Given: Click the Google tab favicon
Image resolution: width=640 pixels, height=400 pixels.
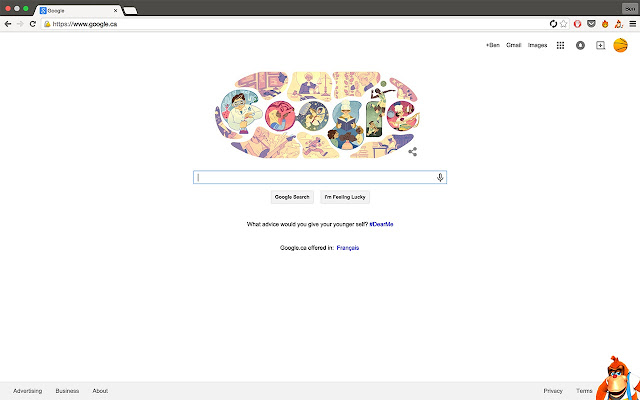Looking at the screenshot, I should pos(43,11).
